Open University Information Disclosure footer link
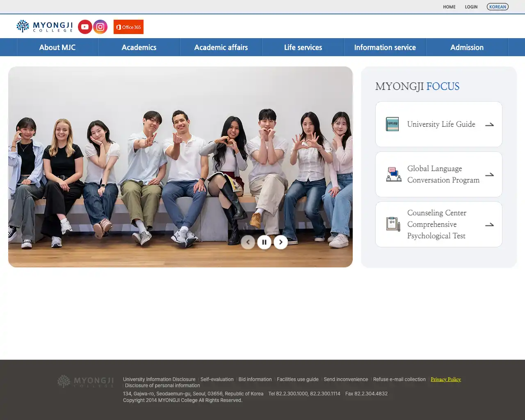 159,379
